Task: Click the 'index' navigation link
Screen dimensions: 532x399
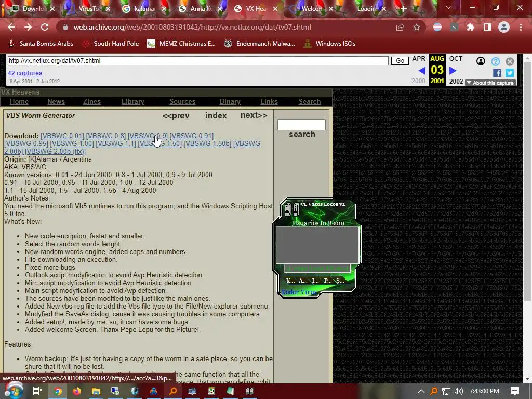Action: coord(216,116)
